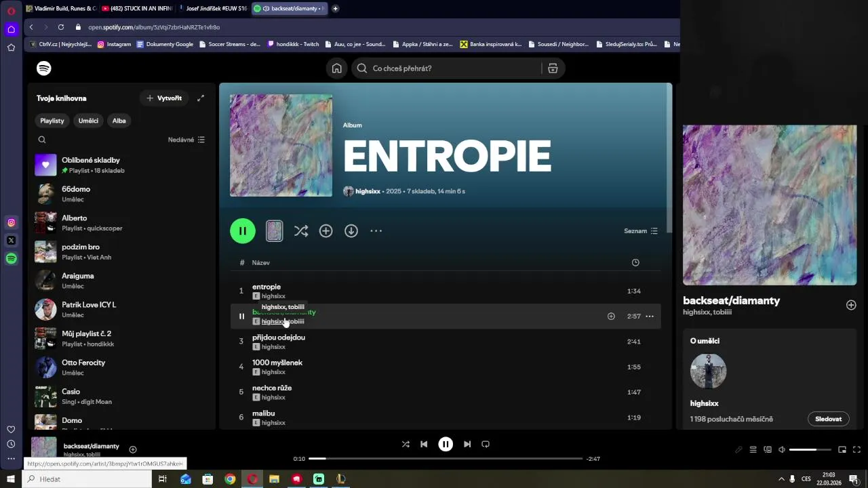Screen dimensions: 868x488
Task: Click Sledovat button for highsixx
Action: [828, 419]
